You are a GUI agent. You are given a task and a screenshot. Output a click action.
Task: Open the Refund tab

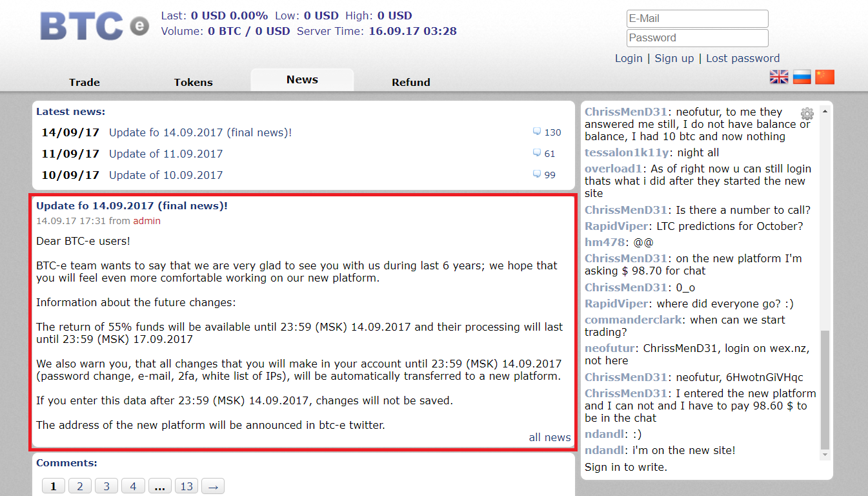[x=411, y=82]
